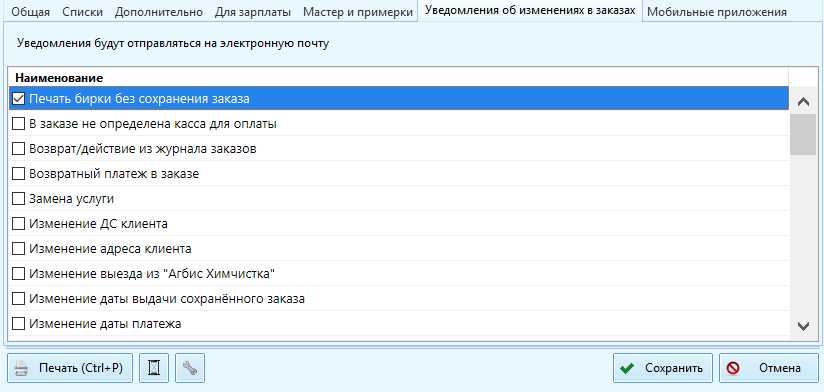Click the green checkmark on Save button
The width and height of the screenshot is (824, 392).
tap(626, 368)
